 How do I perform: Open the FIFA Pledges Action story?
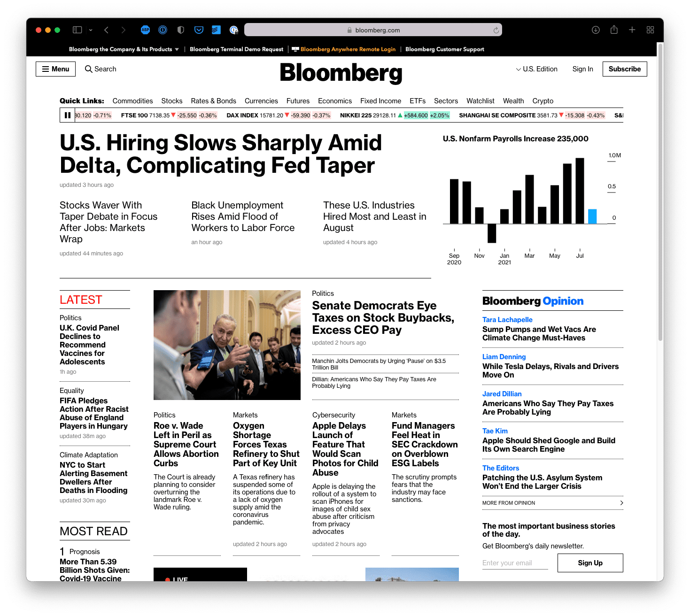point(94,413)
